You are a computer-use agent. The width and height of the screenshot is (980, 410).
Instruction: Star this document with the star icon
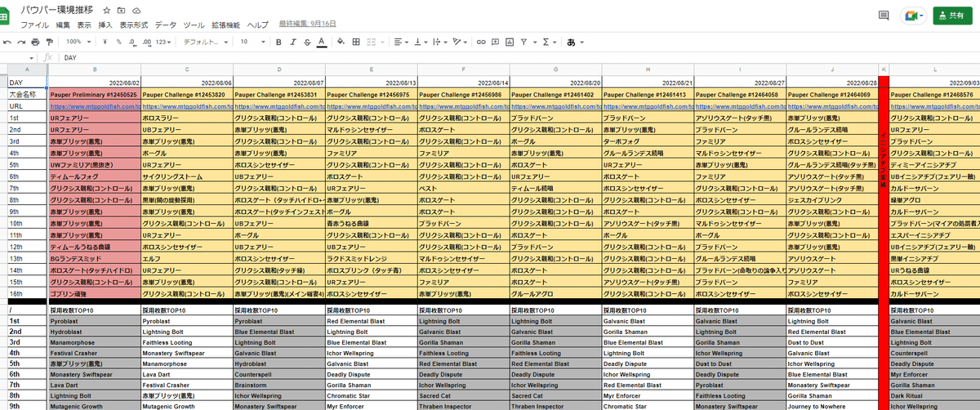pos(107,11)
